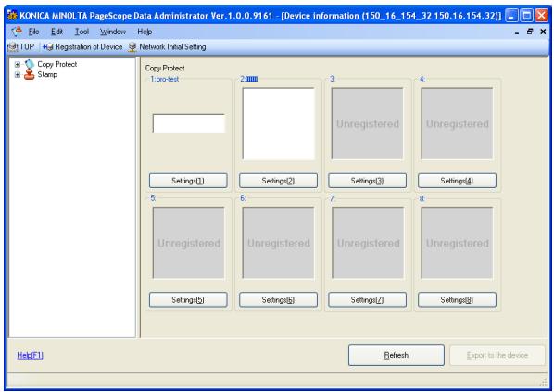Click the grayed Export to the device button
The image size is (554, 392).
[497, 355]
